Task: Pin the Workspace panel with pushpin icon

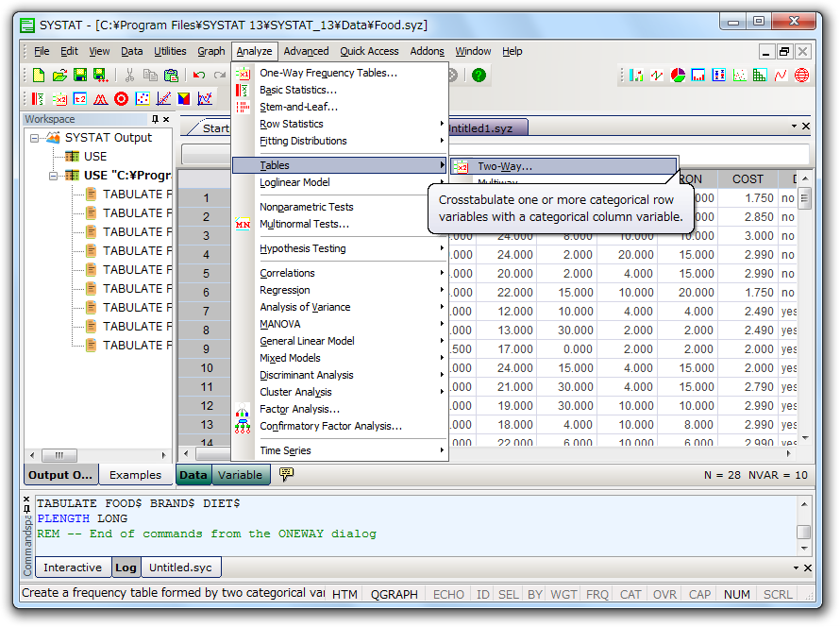Action: (155, 119)
